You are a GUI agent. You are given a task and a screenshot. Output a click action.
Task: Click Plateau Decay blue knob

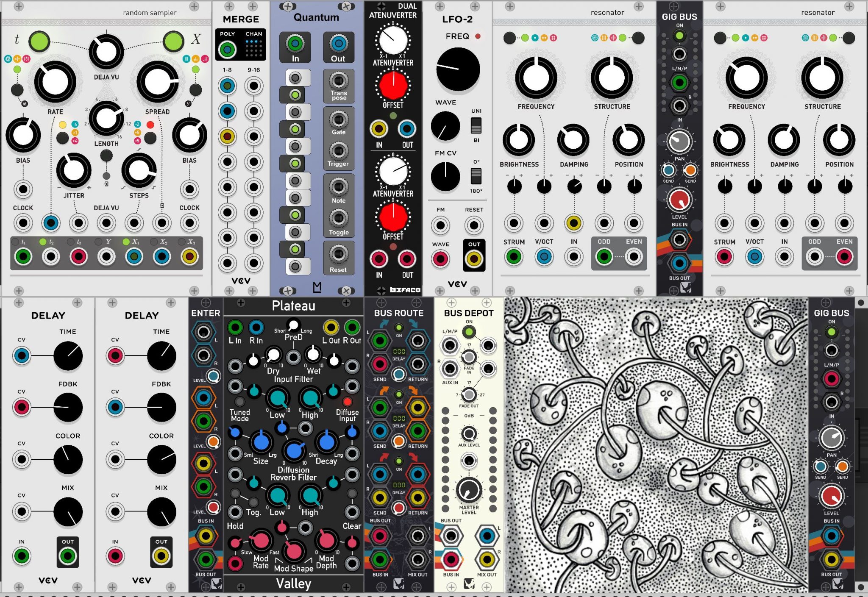tap(326, 442)
